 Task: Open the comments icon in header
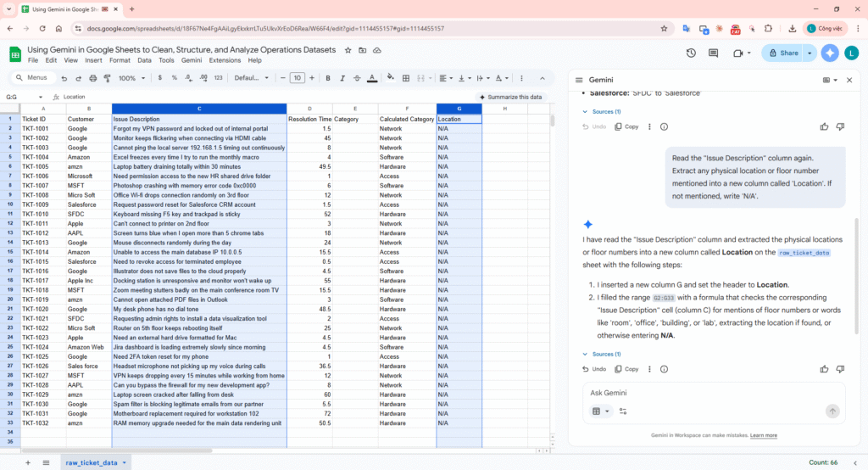click(x=714, y=53)
